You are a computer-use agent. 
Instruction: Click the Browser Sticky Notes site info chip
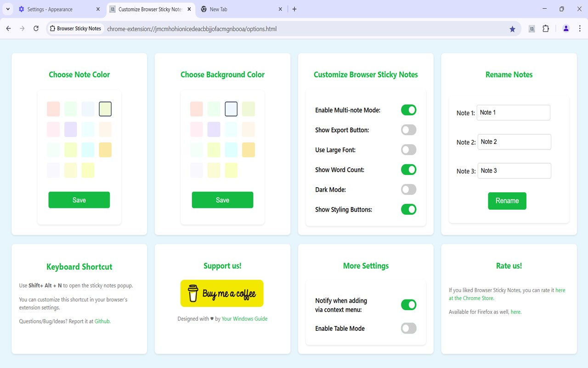75,29
